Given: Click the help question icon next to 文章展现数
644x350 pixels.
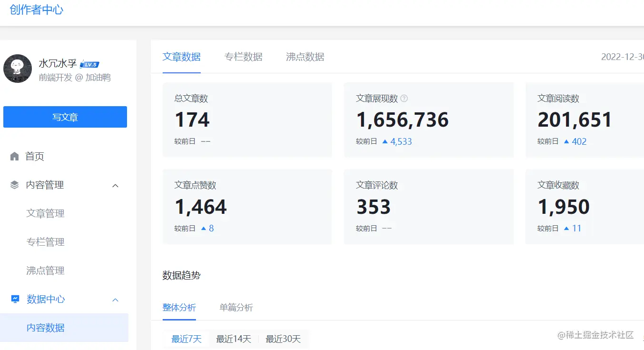Looking at the screenshot, I should point(404,99).
